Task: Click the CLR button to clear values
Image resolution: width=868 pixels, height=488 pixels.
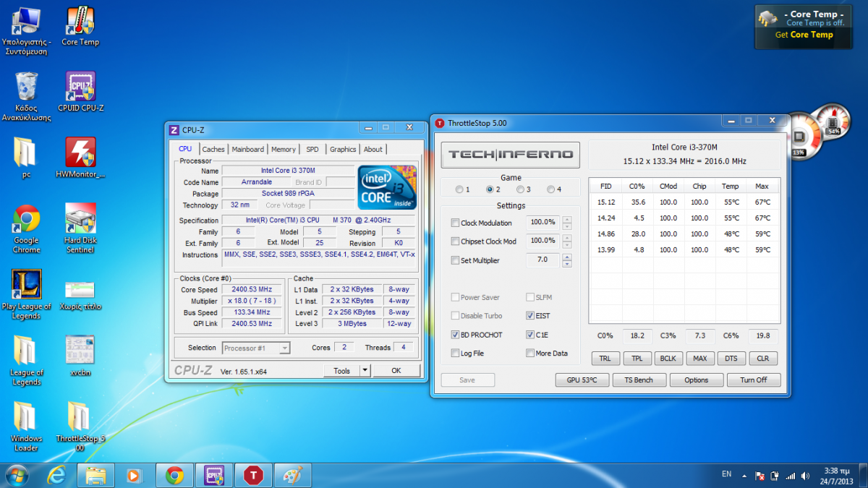Action: [763, 359]
